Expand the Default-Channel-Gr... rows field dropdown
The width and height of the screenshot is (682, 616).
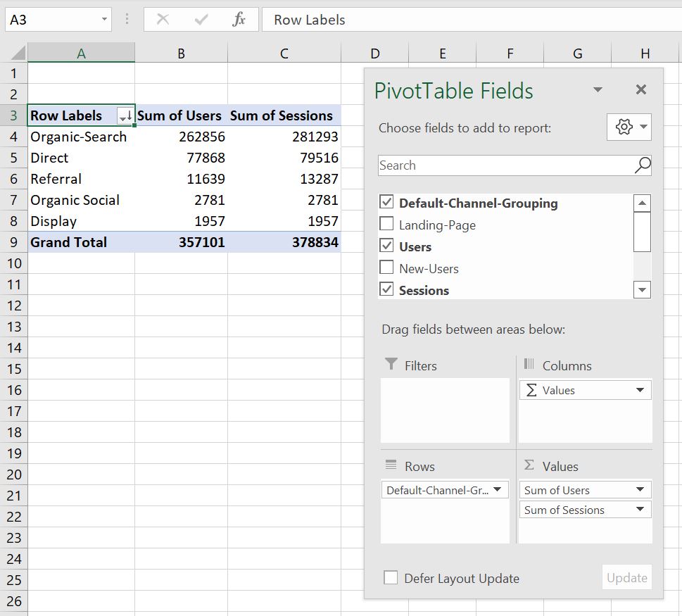497,490
